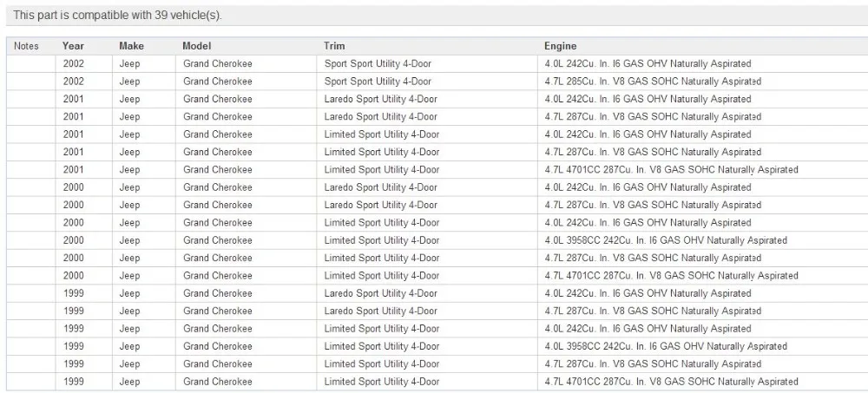
Task: Click year 1999 in the Laredo 4.0L row
Action: pos(74,293)
